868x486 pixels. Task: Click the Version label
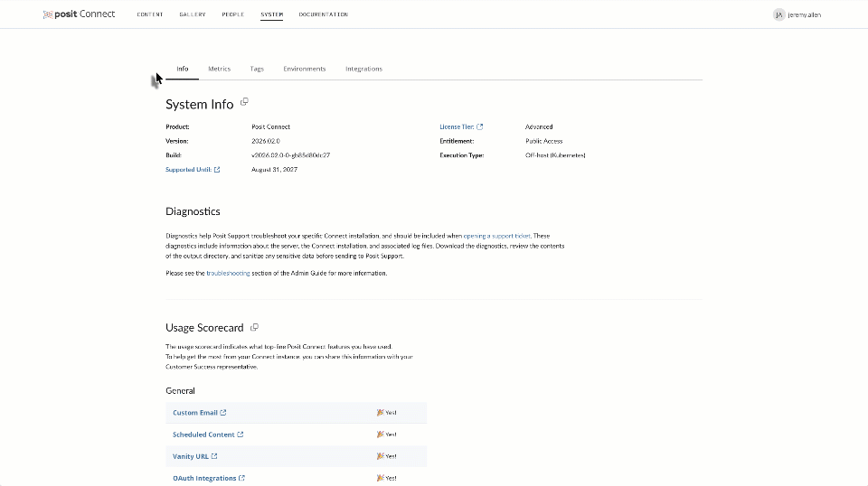pos(176,141)
